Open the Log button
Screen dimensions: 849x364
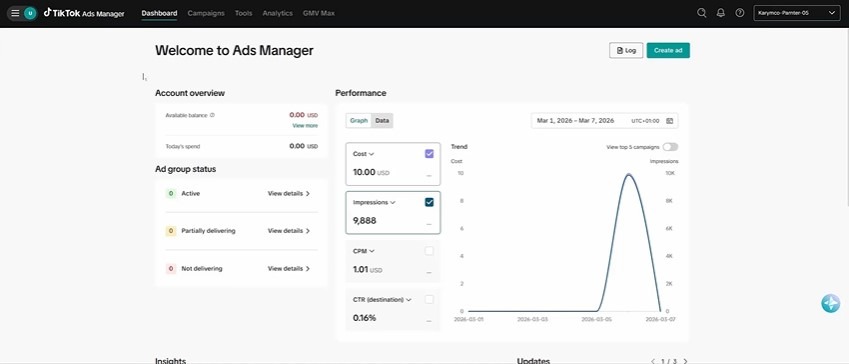pyautogui.click(x=626, y=50)
